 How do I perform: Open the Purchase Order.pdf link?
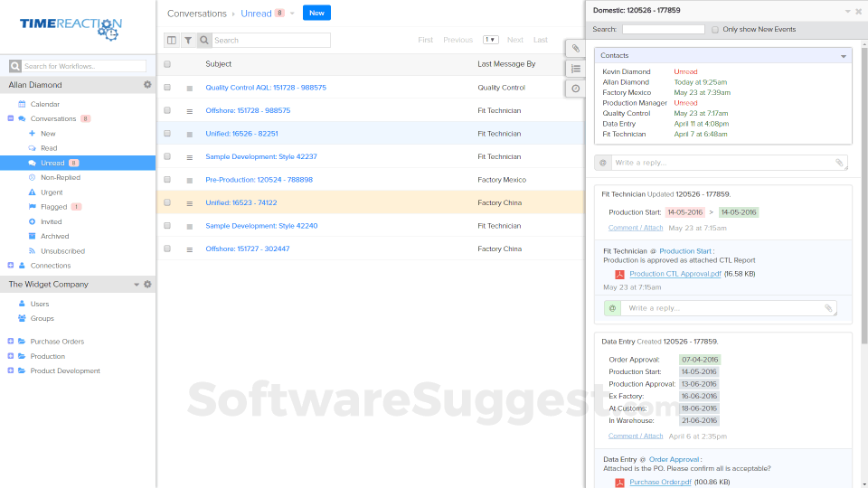(660, 482)
